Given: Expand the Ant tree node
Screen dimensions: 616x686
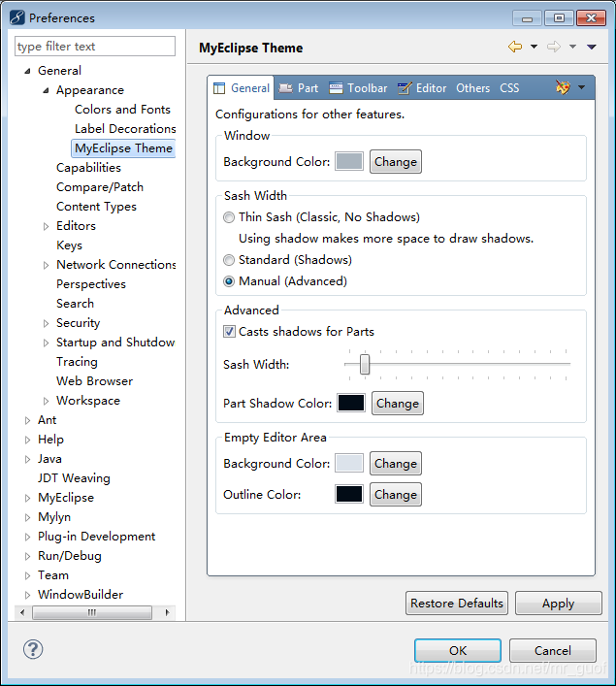Looking at the screenshot, I should coord(27,420).
